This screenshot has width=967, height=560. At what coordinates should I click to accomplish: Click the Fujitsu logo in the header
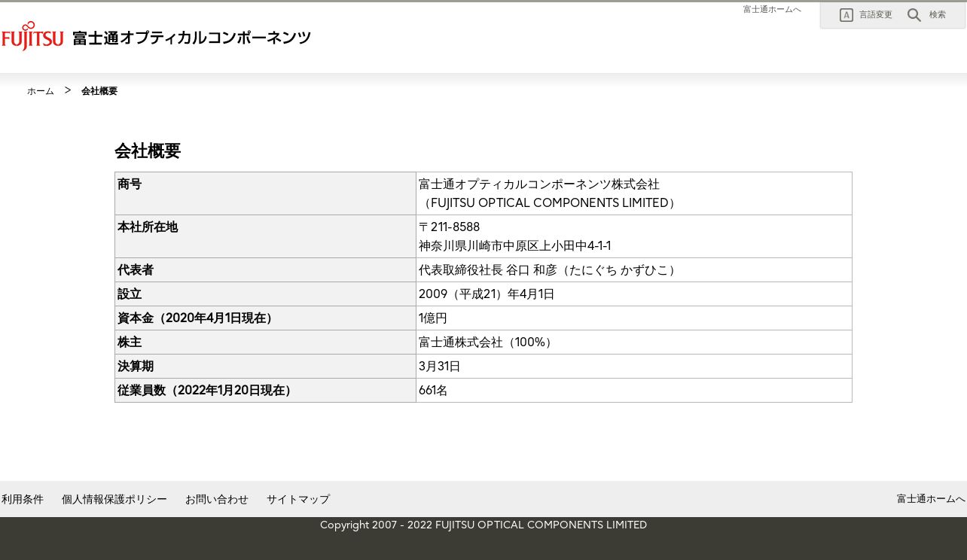32,36
